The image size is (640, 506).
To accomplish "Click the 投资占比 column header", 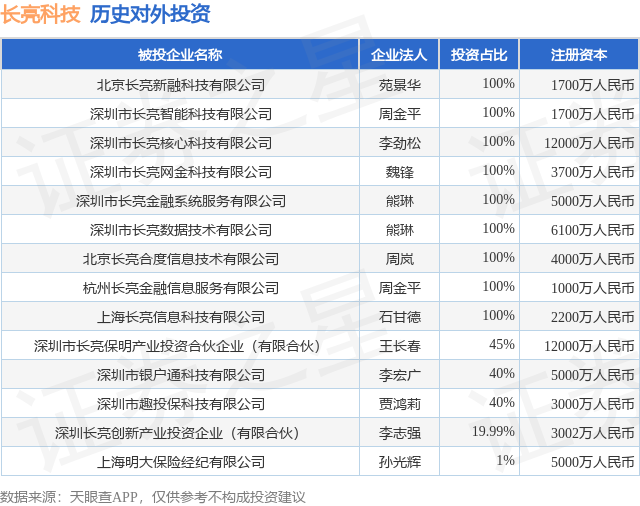I will tap(479, 54).
